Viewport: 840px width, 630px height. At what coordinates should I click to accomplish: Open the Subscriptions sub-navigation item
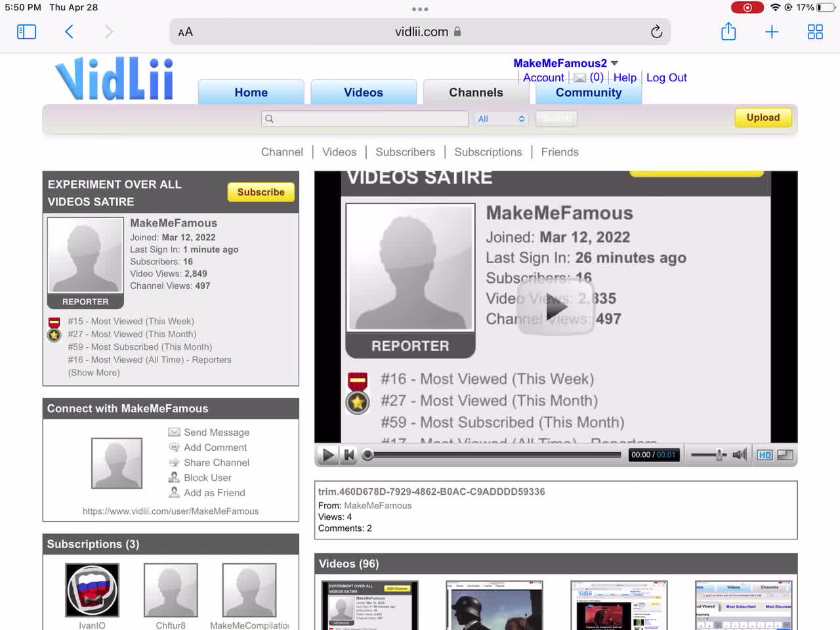click(x=488, y=152)
